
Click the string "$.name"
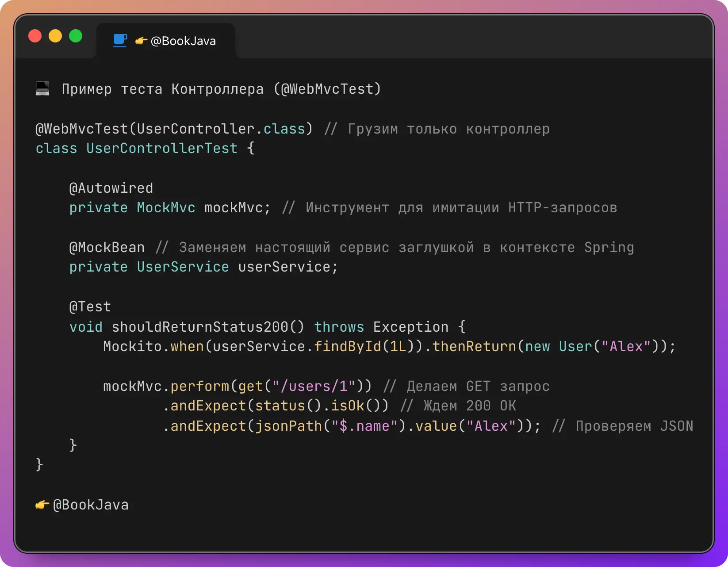[x=364, y=426]
